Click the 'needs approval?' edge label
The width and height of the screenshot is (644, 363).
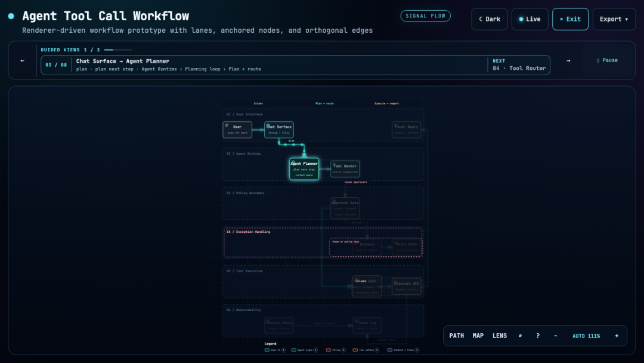click(355, 182)
